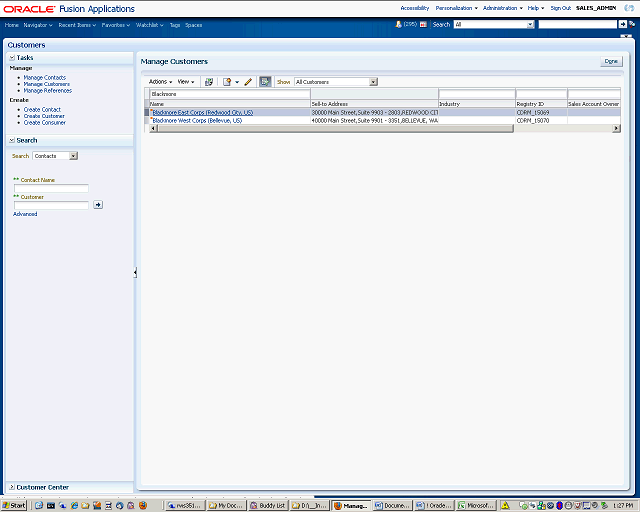Click the search go arrow beside Customer
This screenshot has height=512, width=640.
(98, 205)
